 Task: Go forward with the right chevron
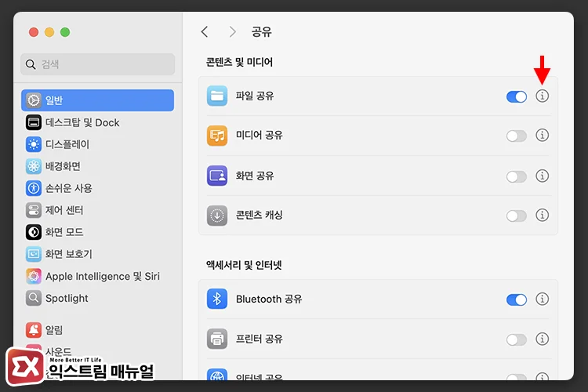coord(233,32)
